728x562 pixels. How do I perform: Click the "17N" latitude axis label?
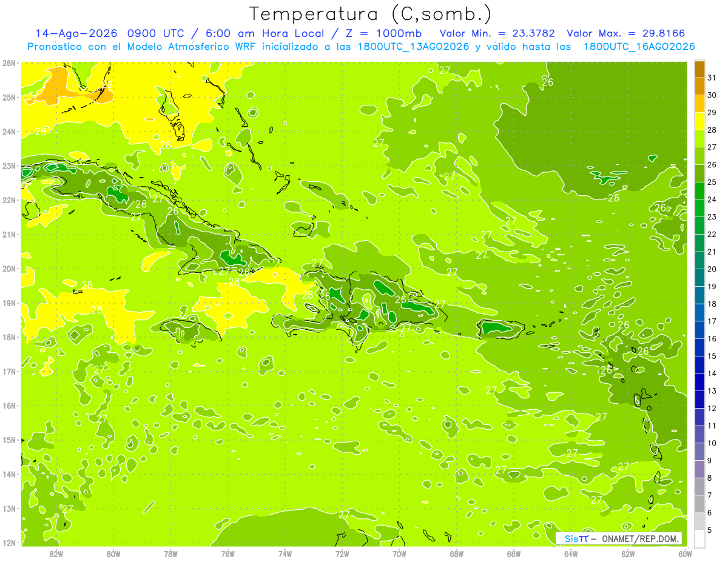[9, 372]
